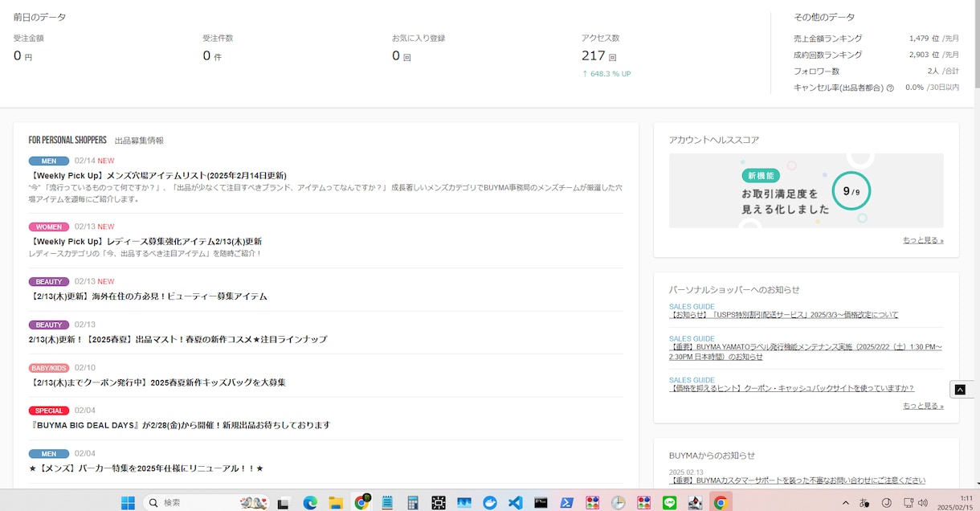Open the taskbar clock showing 1:11

click(x=955, y=503)
